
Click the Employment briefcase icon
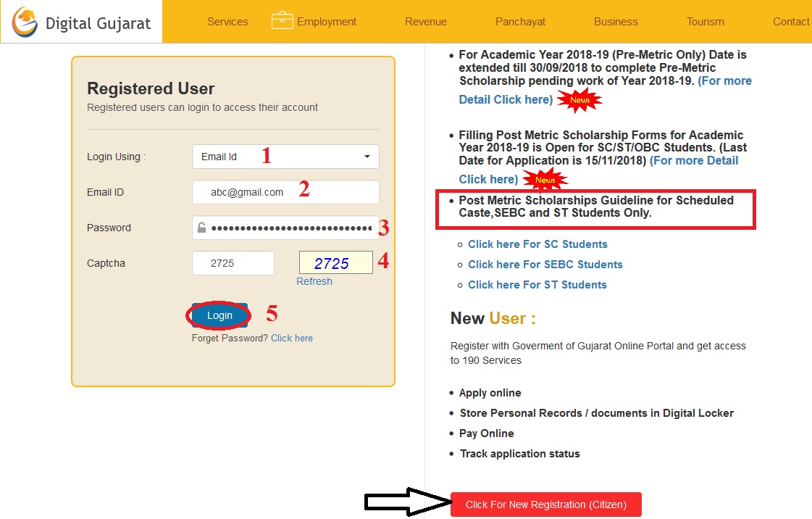coord(282,21)
